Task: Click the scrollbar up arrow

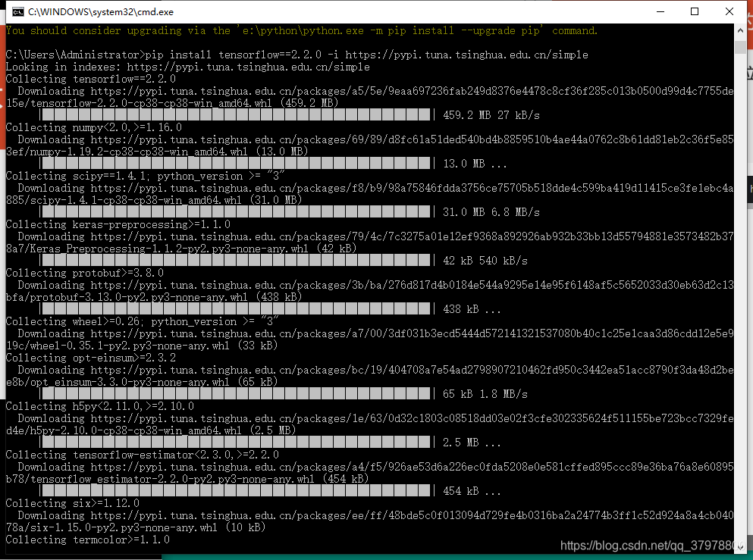Action: tap(740, 30)
